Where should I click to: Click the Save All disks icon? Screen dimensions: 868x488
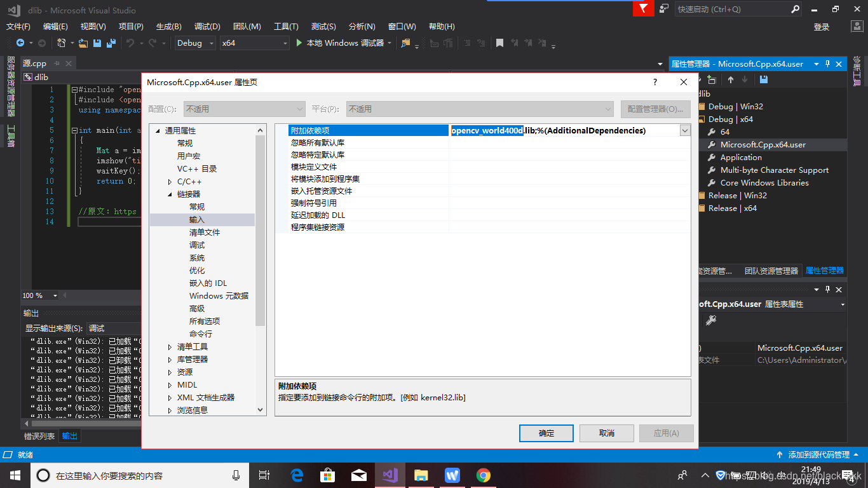[111, 43]
